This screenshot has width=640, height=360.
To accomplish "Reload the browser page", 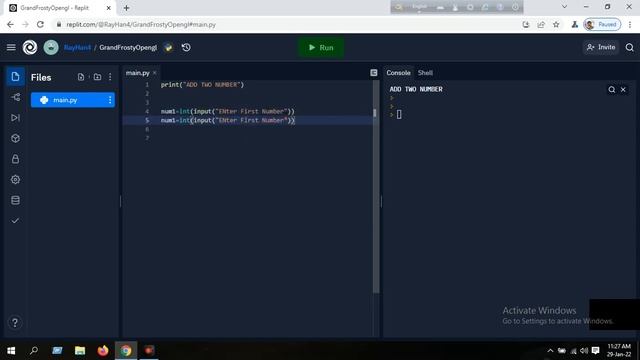I will coord(40,24).
